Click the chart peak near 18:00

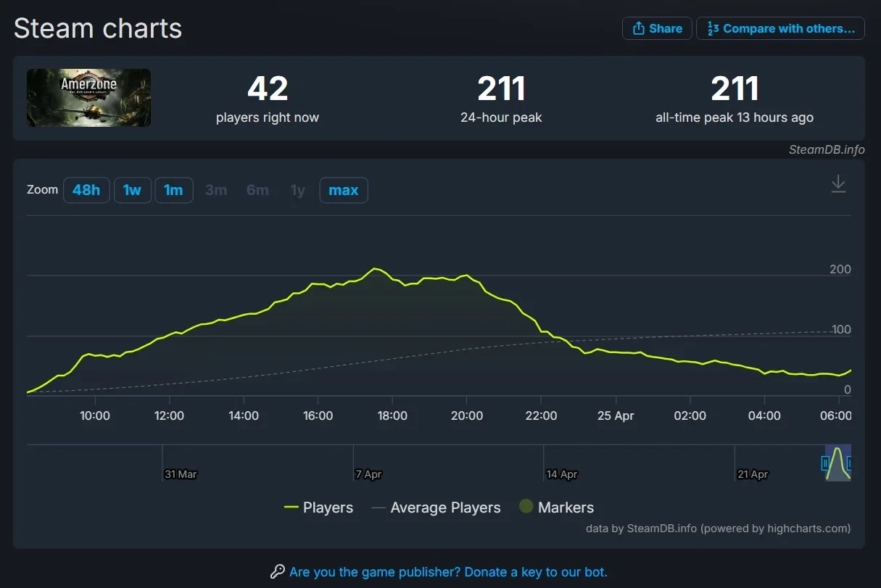click(x=375, y=269)
